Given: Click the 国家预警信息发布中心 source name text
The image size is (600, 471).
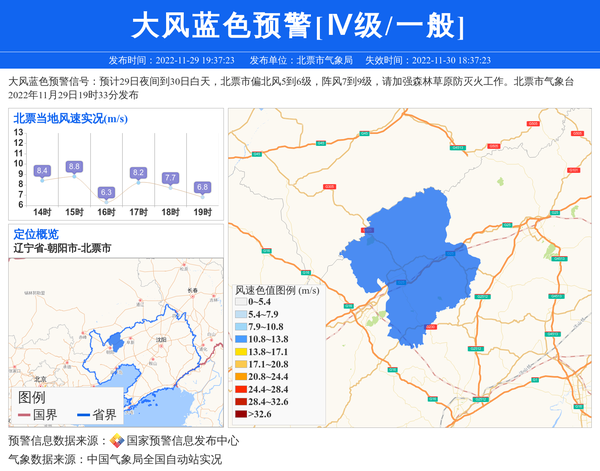Looking at the screenshot, I should coord(183,441).
